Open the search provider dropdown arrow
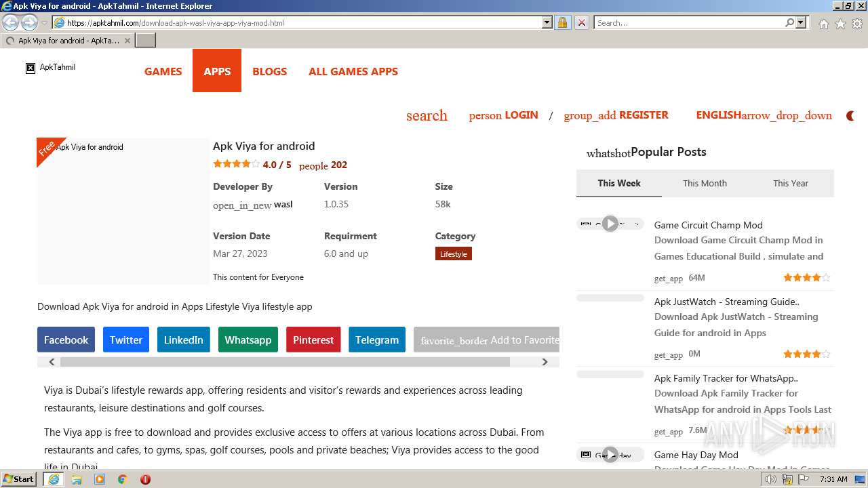This screenshot has width=868, height=488. pos(801,22)
